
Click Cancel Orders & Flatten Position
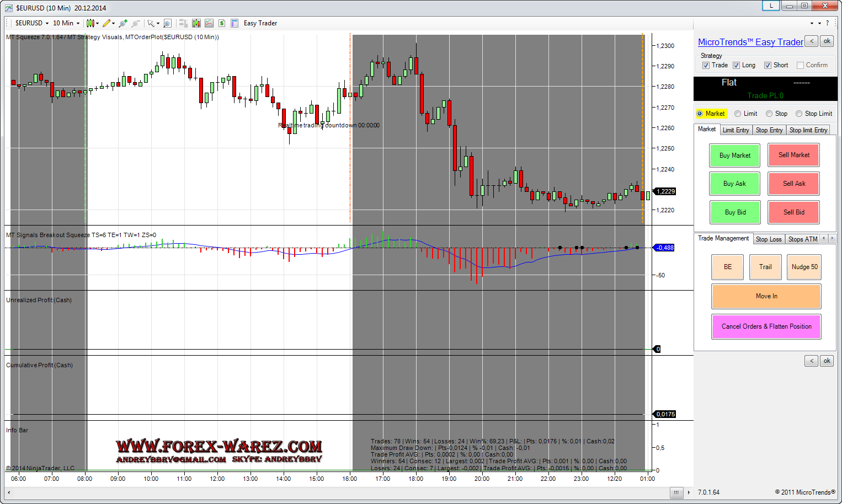(766, 326)
